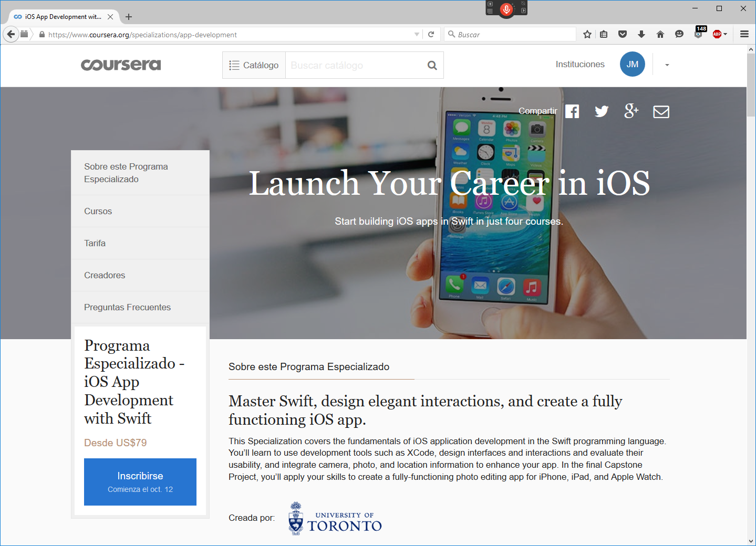Screen dimensions: 756x546
Task: Click the address bar URL
Action: click(x=142, y=35)
